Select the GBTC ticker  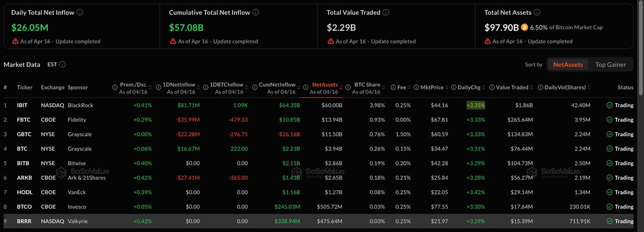tap(23, 134)
